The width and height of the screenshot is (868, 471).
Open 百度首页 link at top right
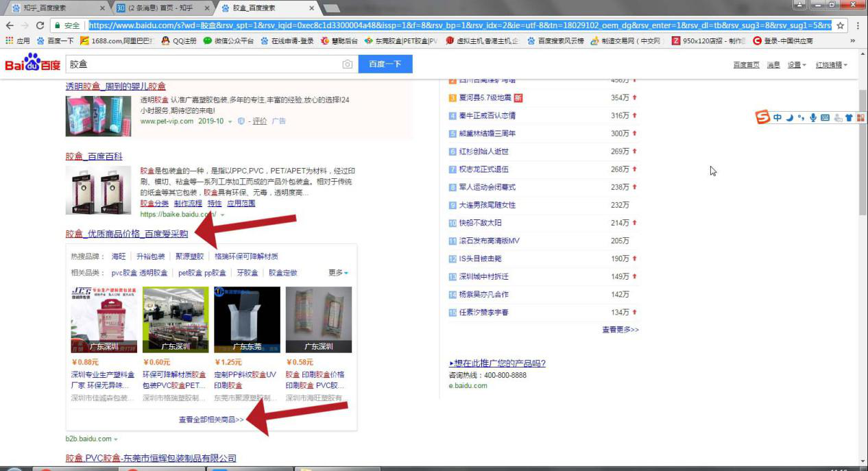point(746,64)
